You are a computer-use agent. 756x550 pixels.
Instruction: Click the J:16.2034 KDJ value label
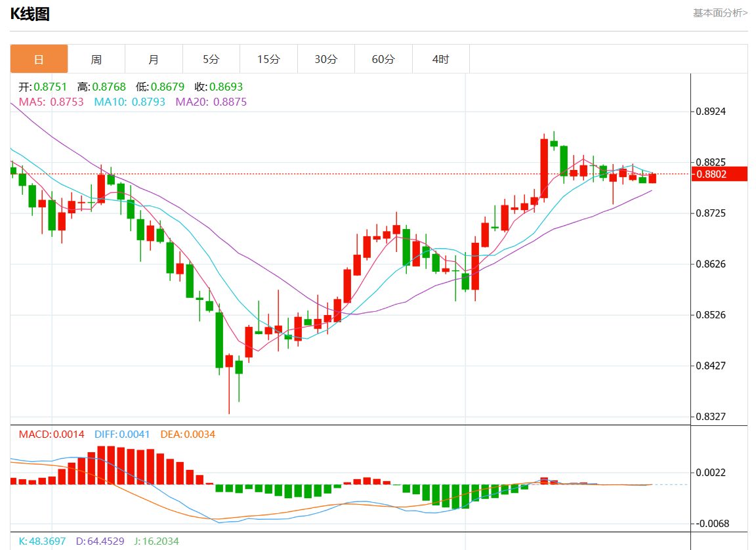pyautogui.click(x=156, y=541)
